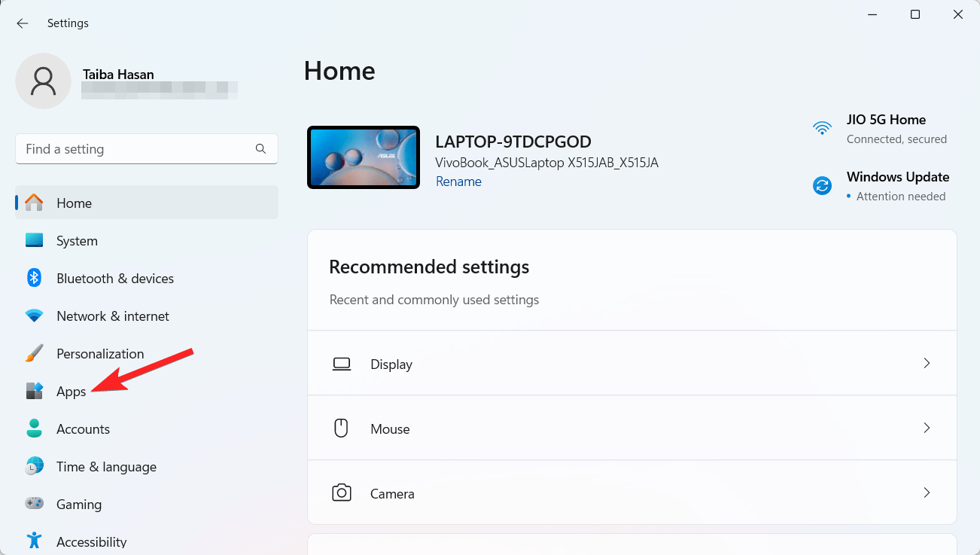Open Windows Update via its sync icon
This screenshot has width=980, height=555.
(822, 185)
